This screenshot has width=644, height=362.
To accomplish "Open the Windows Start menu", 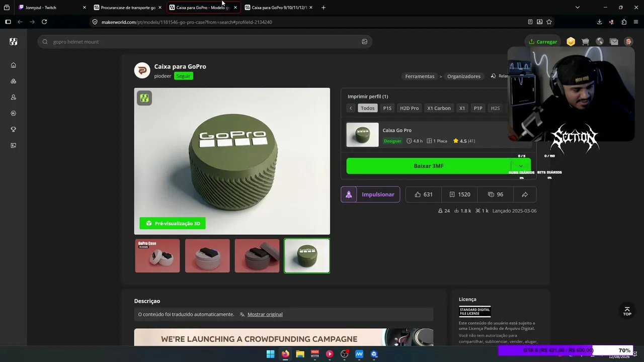I will coord(270,354).
